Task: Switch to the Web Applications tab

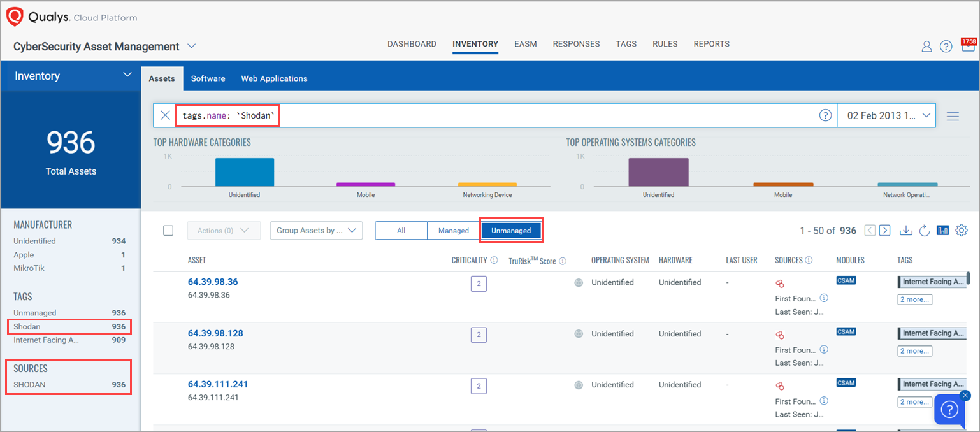Action: [x=274, y=78]
